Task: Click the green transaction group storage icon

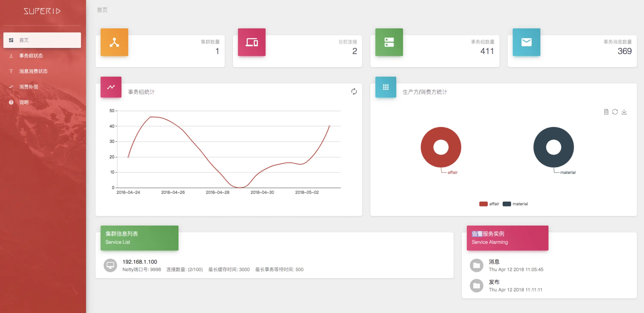Action: (389, 42)
